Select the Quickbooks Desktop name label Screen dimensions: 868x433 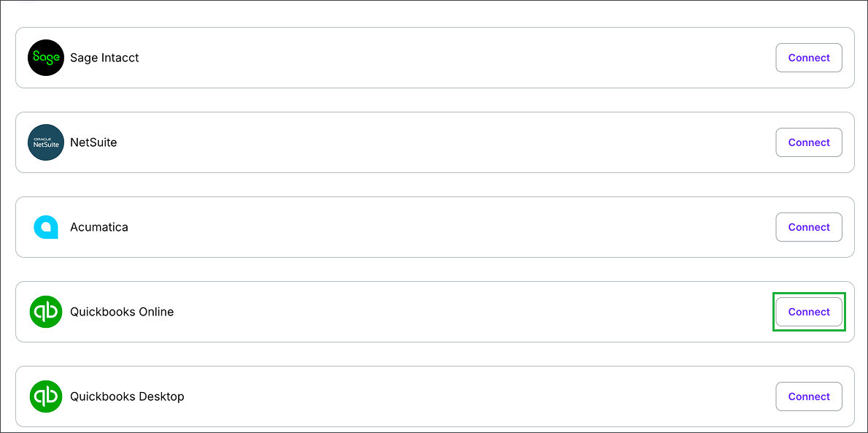(127, 396)
